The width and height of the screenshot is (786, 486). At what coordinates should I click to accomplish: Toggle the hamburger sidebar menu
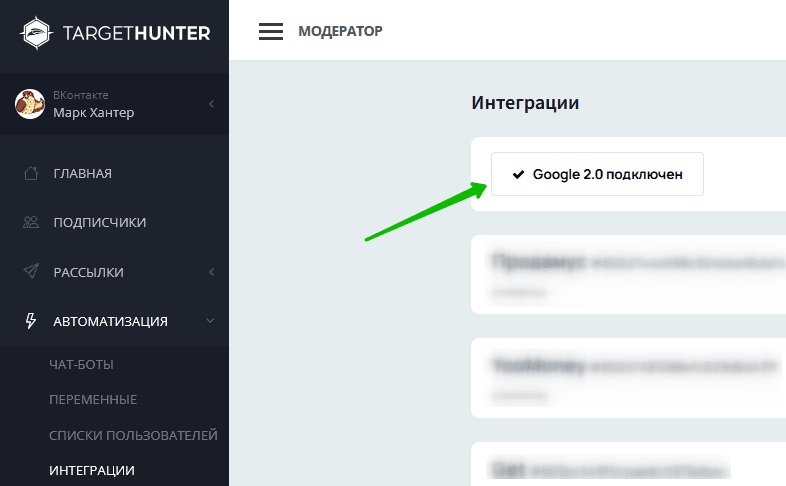tap(271, 31)
